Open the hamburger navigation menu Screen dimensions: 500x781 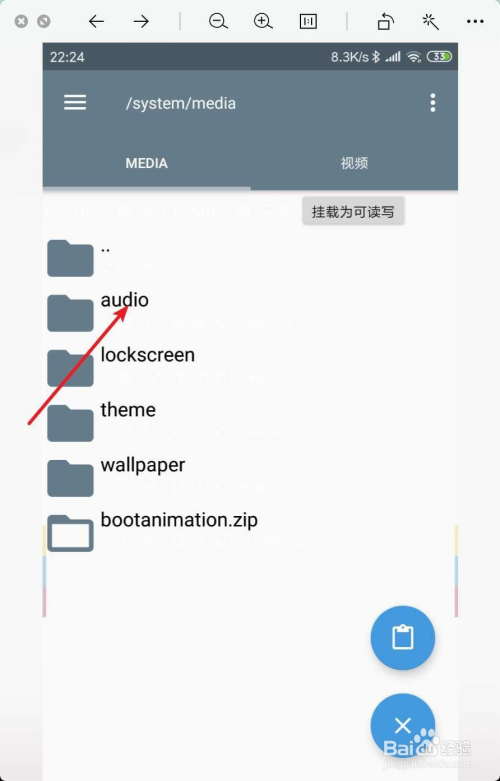75,103
